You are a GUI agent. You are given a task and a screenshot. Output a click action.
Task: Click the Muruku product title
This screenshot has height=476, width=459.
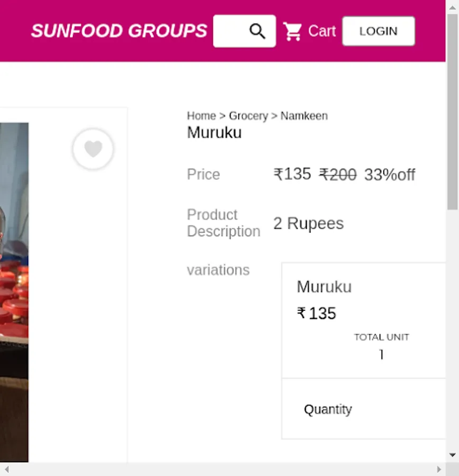coord(214,132)
